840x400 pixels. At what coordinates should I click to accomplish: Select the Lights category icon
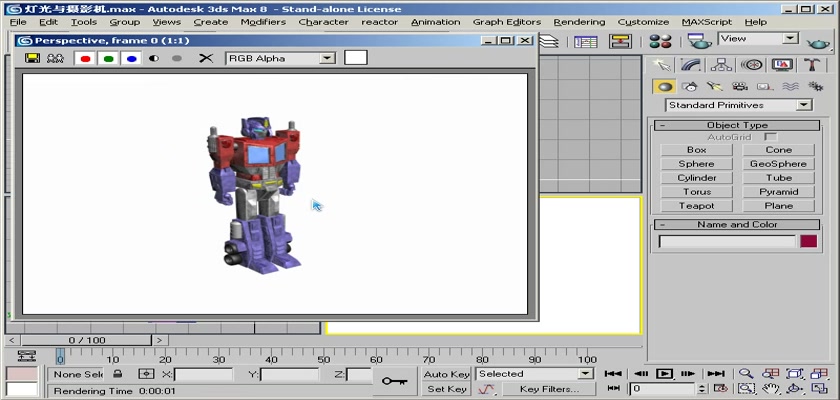(715, 87)
